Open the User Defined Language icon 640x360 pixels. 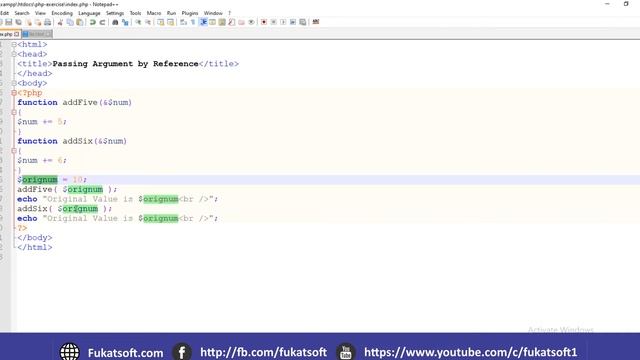click(212, 22)
